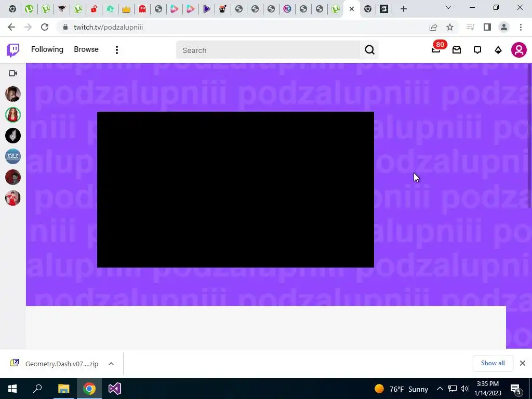Click the Get Bits diamond icon
The width and height of the screenshot is (532, 399).
tap(498, 50)
